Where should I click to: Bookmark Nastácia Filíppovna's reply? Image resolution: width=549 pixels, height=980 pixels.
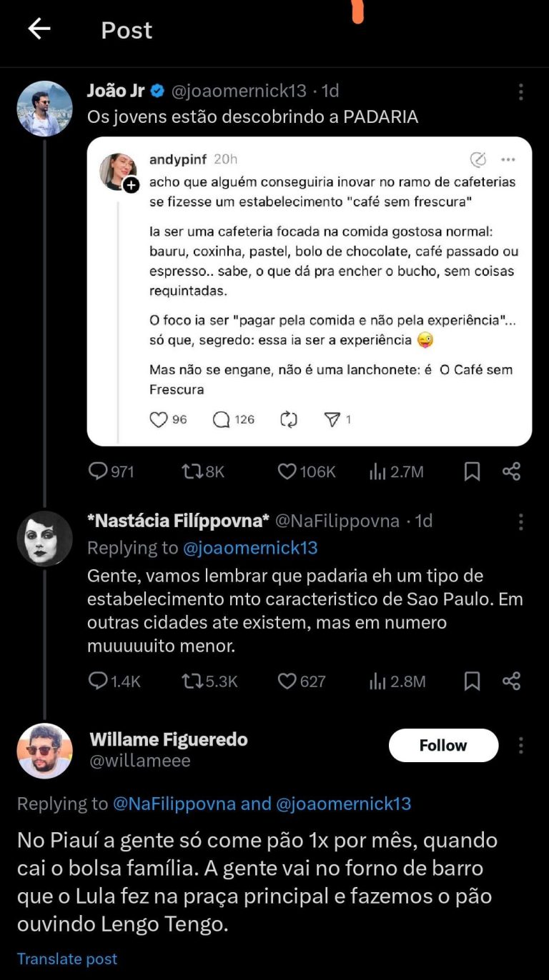pos(473,681)
